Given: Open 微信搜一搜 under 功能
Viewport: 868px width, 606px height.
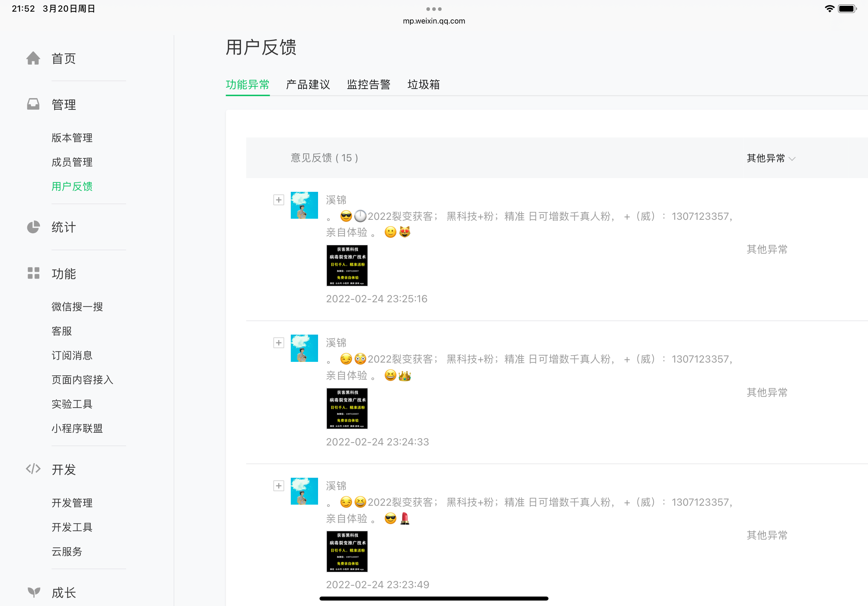Looking at the screenshot, I should (x=77, y=307).
